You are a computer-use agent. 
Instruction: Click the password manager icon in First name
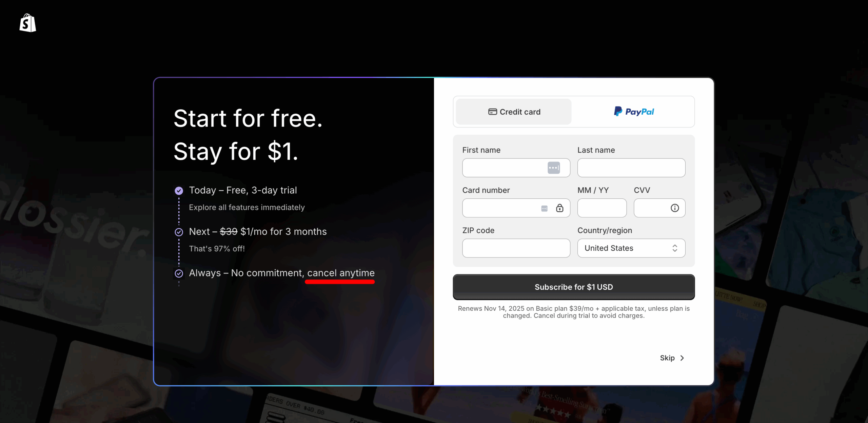click(554, 168)
